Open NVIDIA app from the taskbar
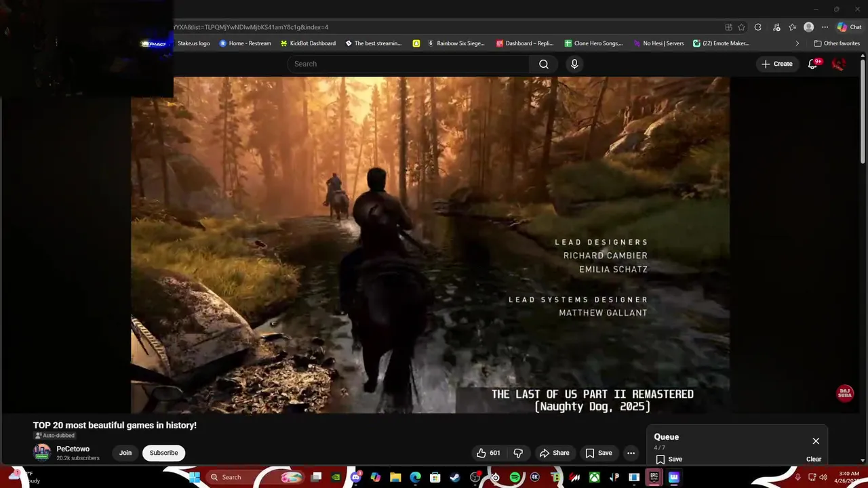 (x=336, y=477)
